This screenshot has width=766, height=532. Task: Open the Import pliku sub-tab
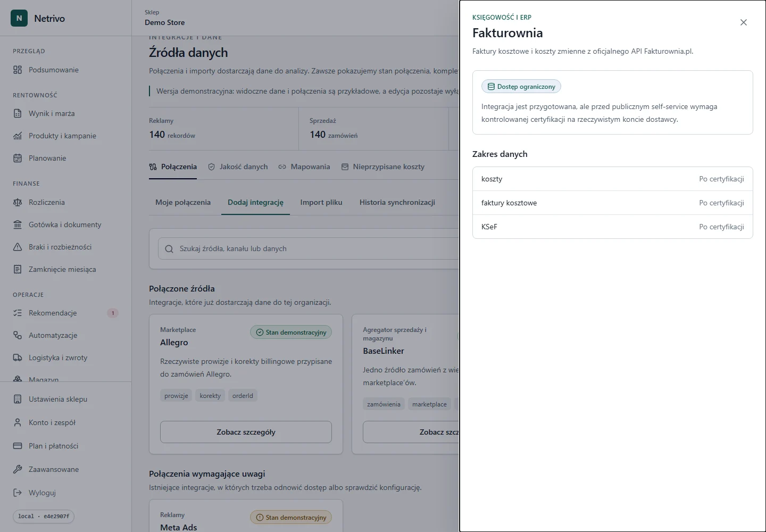[x=321, y=203]
